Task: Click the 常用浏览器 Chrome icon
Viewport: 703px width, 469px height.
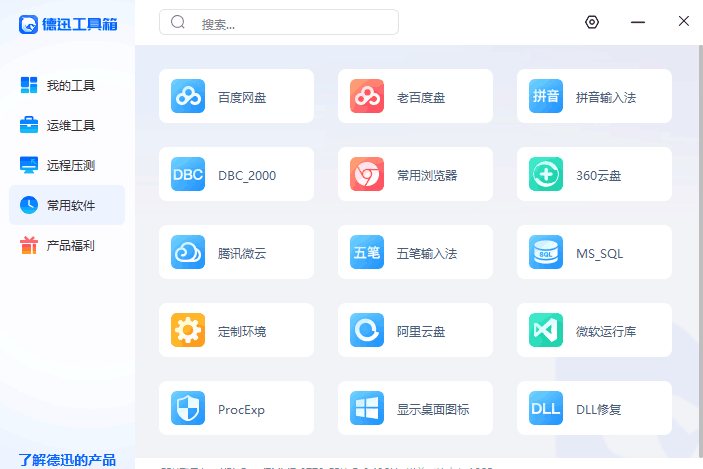Action: click(367, 175)
